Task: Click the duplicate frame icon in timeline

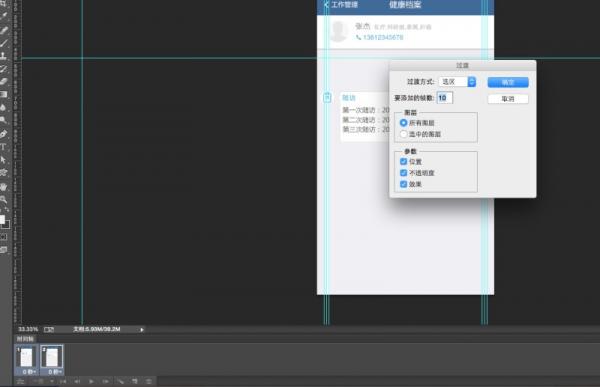Action: pos(135,381)
